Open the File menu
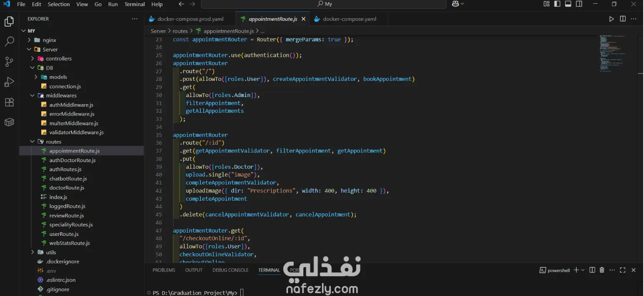 [21, 4]
